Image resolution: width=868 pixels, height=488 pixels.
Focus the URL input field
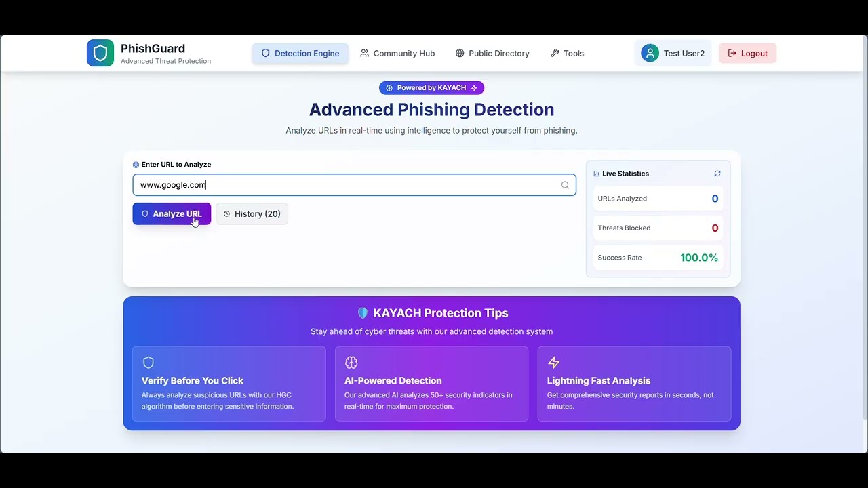[x=354, y=185]
